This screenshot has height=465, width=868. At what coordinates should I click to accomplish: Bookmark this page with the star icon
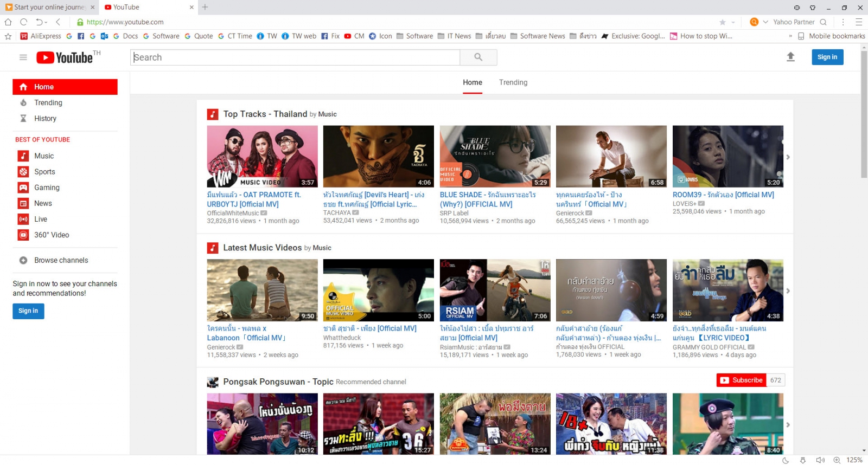723,22
